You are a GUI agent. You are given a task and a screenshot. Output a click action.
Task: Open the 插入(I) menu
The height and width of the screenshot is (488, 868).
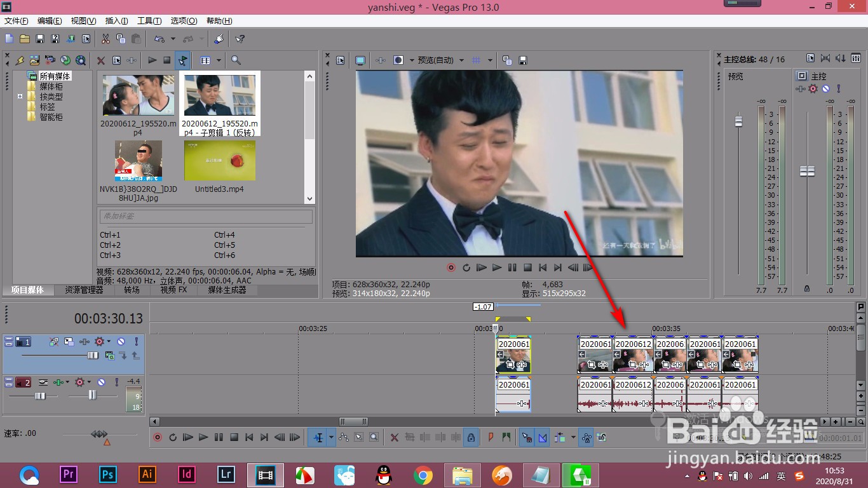click(116, 21)
